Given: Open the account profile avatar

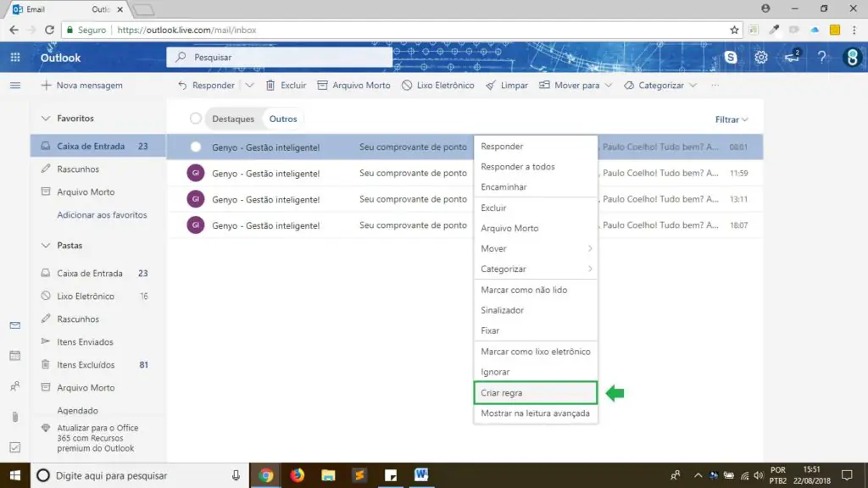Looking at the screenshot, I should click(x=853, y=57).
